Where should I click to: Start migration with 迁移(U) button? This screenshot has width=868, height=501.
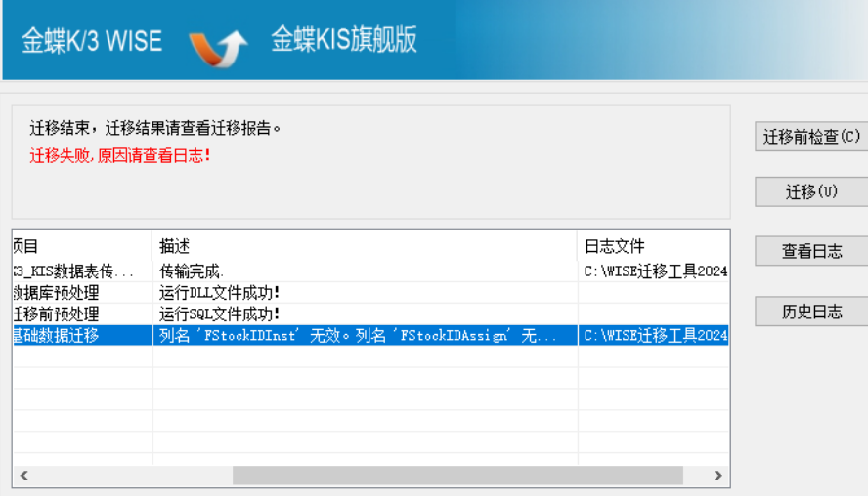point(811,191)
